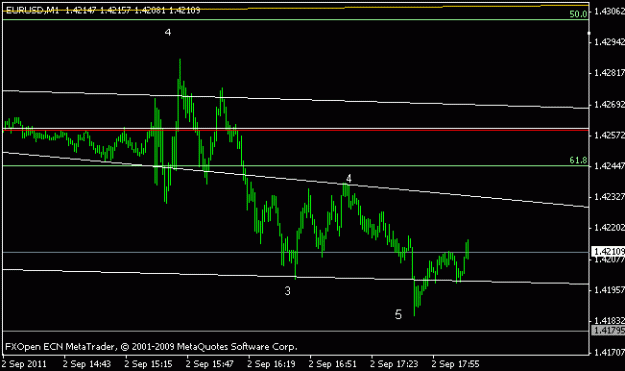Image resolution: width=625 pixels, height=371 pixels.
Task: Select the green 50.0 Fibonacci horizontal line
Action: pyautogui.click(x=296, y=20)
